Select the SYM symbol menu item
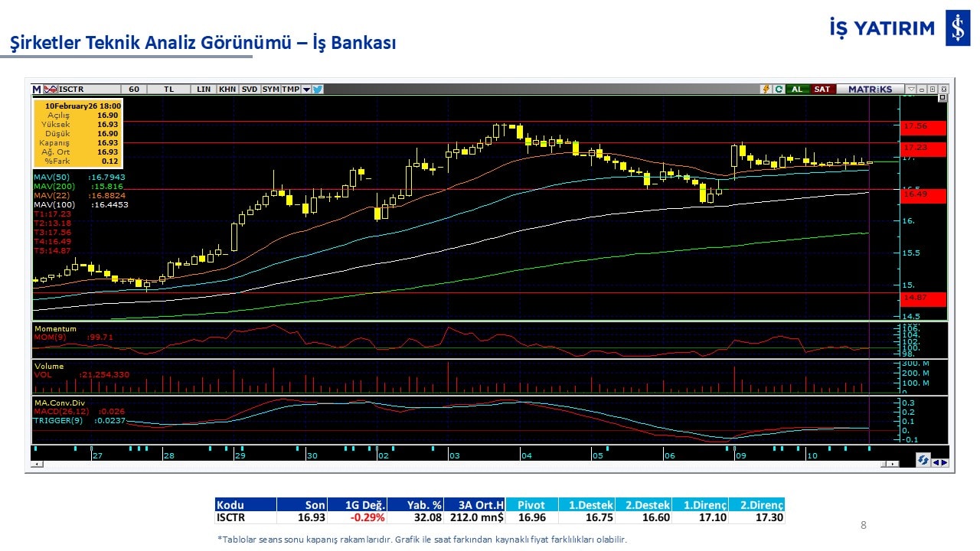 270,90
